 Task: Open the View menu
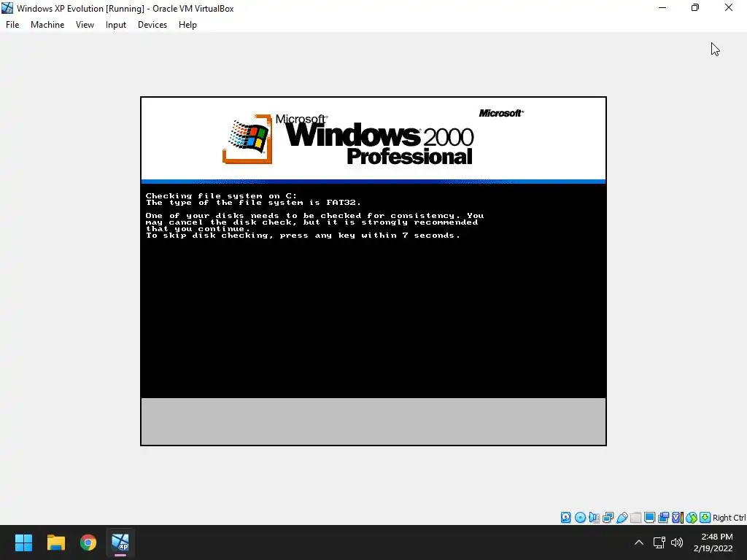tap(85, 25)
